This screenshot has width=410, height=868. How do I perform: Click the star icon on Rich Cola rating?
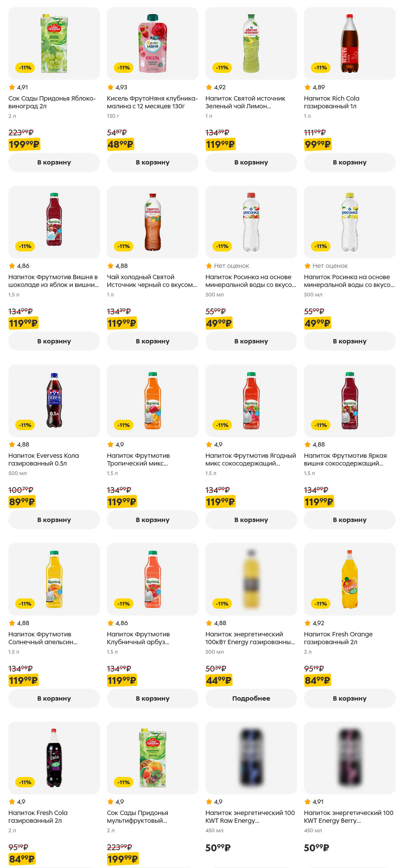coord(307,87)
